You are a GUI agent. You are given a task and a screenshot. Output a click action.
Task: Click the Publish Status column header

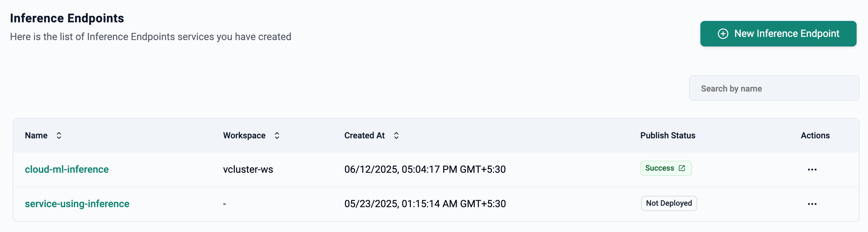[x=668, y=136]
